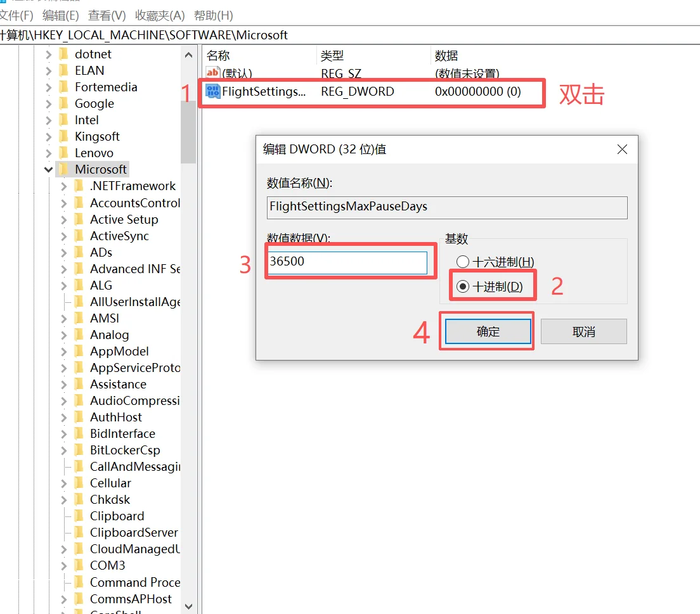Screen dimensions: 700x614
Task: Collapse the Microsoft tree node
Action: click(x=49, y=170)
